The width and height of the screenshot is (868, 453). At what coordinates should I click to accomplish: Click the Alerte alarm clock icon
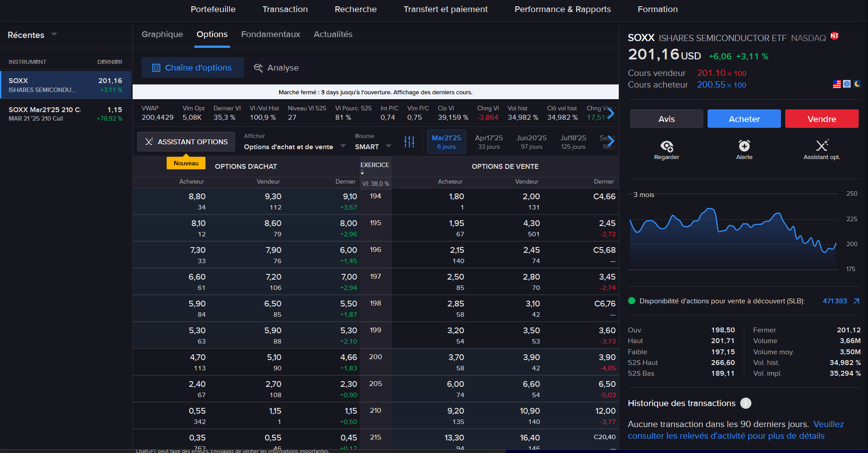744,146
